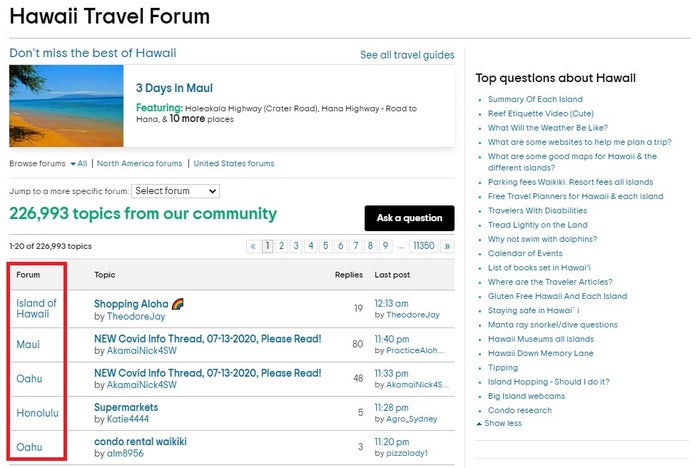Open the Honolulu forum link
The image size is (700, 468).
tap(38, 413)
